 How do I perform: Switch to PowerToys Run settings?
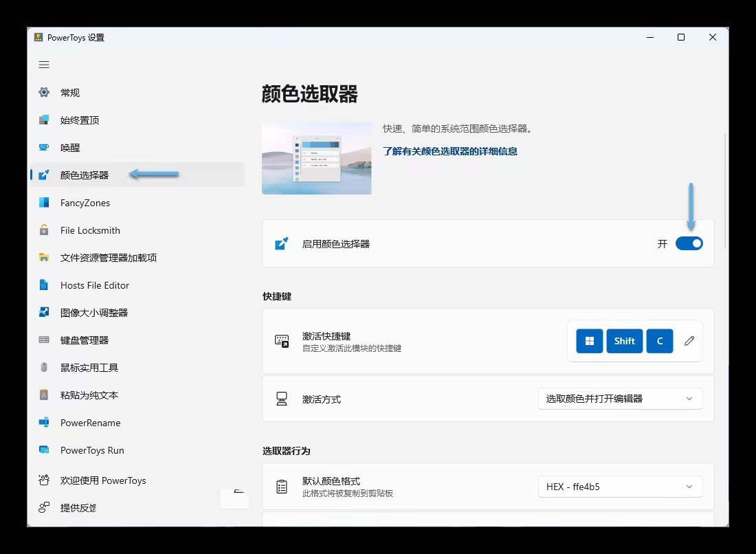(138, 450)
